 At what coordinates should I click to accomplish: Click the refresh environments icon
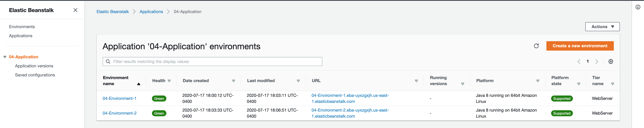(536, 46)
